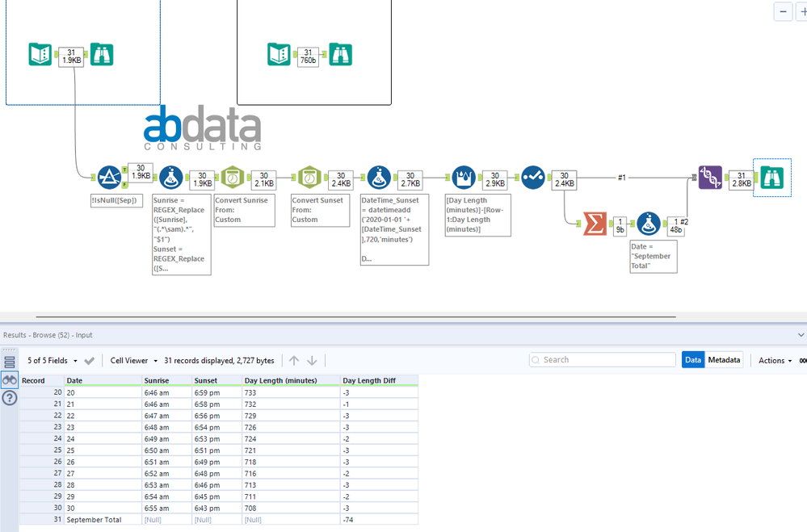The width and height of the screenshot is (807, 532).
Task: Click the Filter tool False output anchor
Action: [x=124, y=185]
